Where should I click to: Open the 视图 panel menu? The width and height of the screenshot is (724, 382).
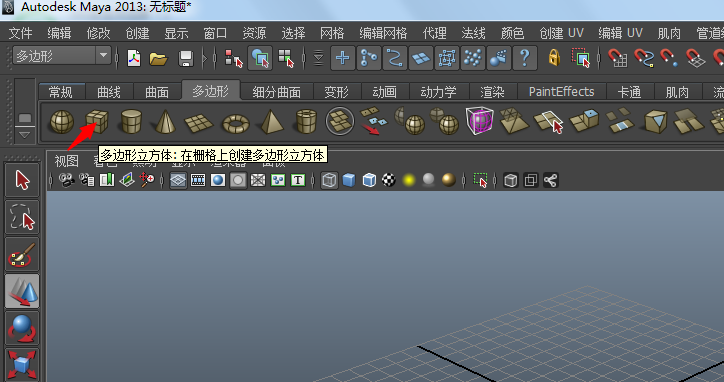click(66, 161)
